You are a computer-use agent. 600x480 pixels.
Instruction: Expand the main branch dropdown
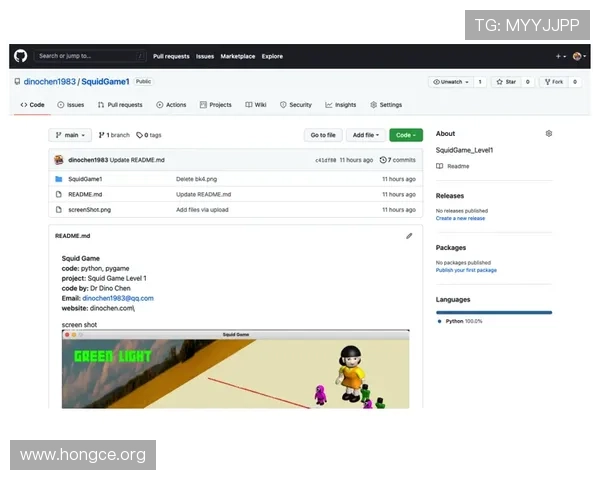point(70,135)
